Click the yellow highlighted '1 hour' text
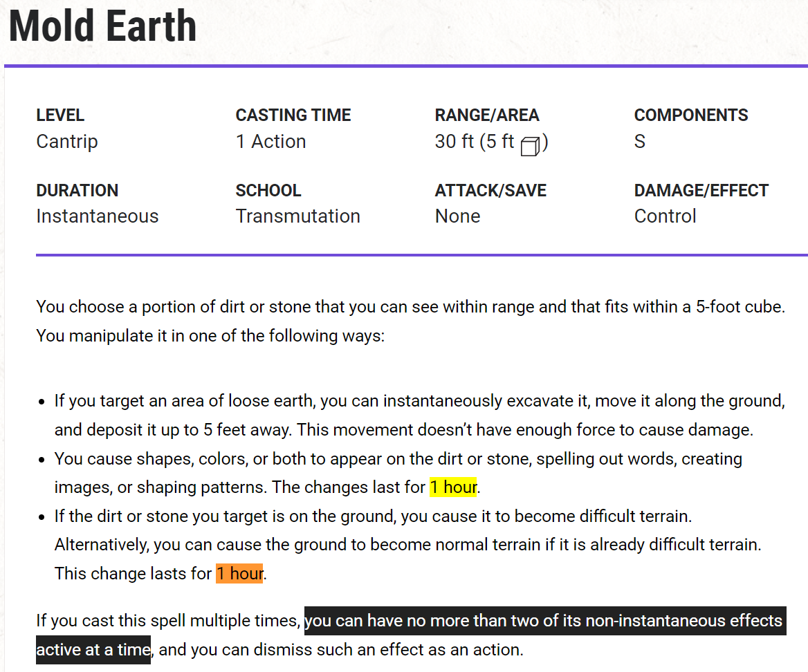The width and height of the screenshot is (808, 672). coord(454,487)
